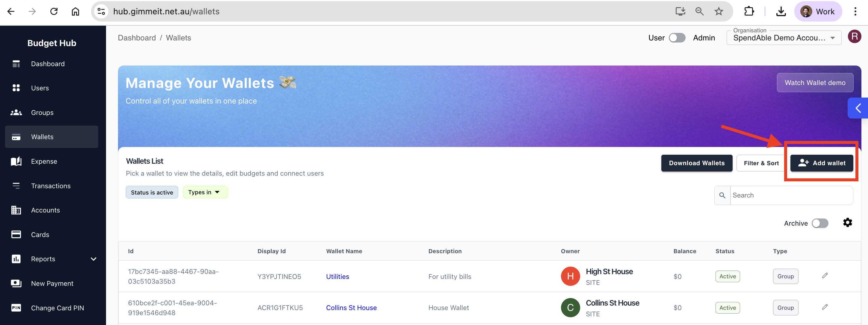Click the browser extensions puzzle icon
The width and height of the screenshot is (868, 325).
pyautogui.click(x=749, y=11)
